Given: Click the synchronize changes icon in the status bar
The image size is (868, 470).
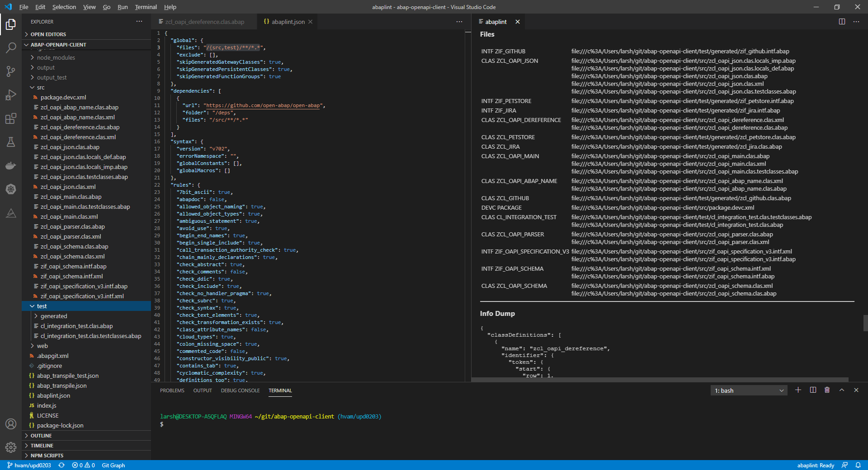Looking at the screenshot, I should tap(62, 465).
